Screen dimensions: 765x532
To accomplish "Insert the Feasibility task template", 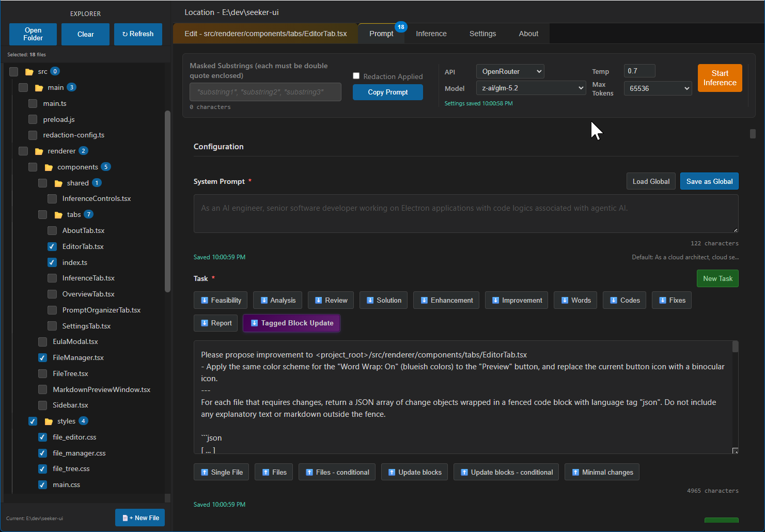I will click(221, 300).
